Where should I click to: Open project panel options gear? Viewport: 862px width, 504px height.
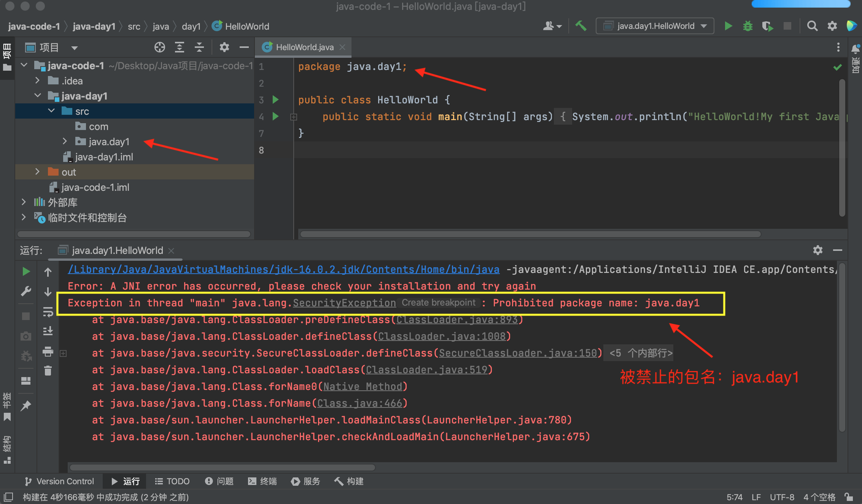[224, 47]
